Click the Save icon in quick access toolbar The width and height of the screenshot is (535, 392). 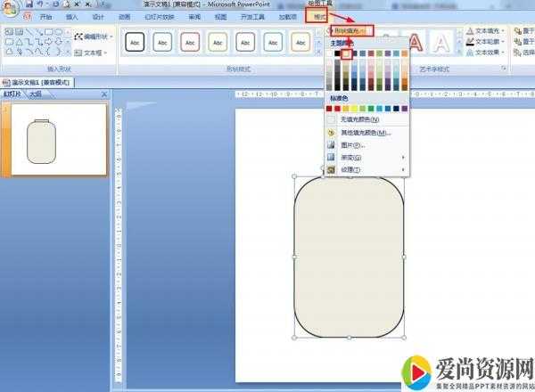[x=28, y=4]
